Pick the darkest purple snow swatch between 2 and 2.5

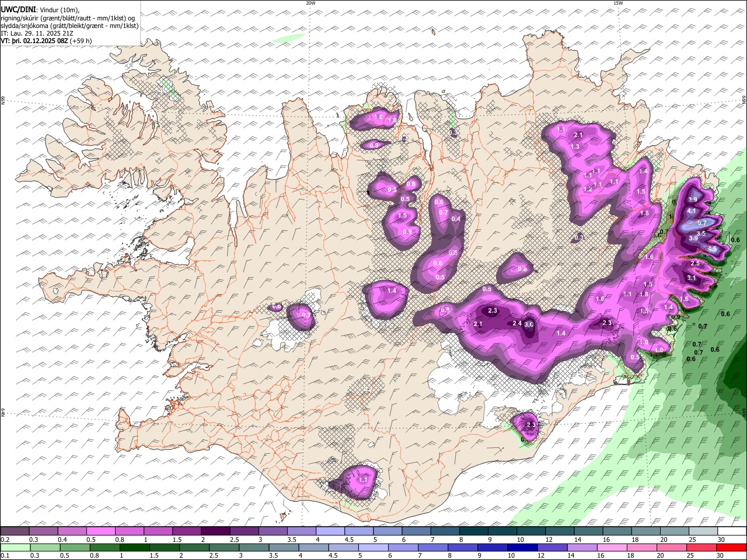215,531
